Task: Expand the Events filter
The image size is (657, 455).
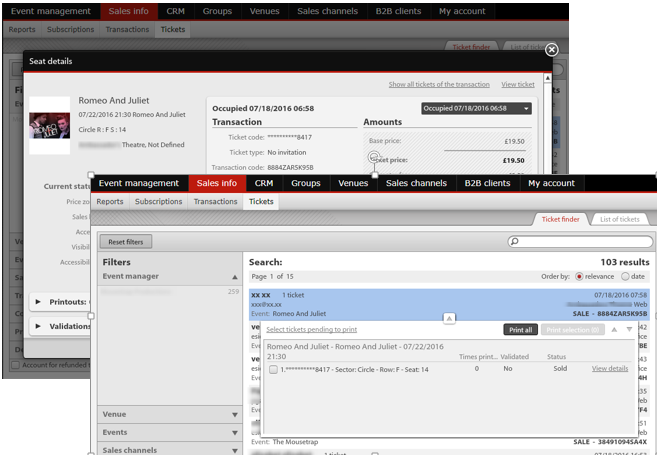Action: pos(235,433)
